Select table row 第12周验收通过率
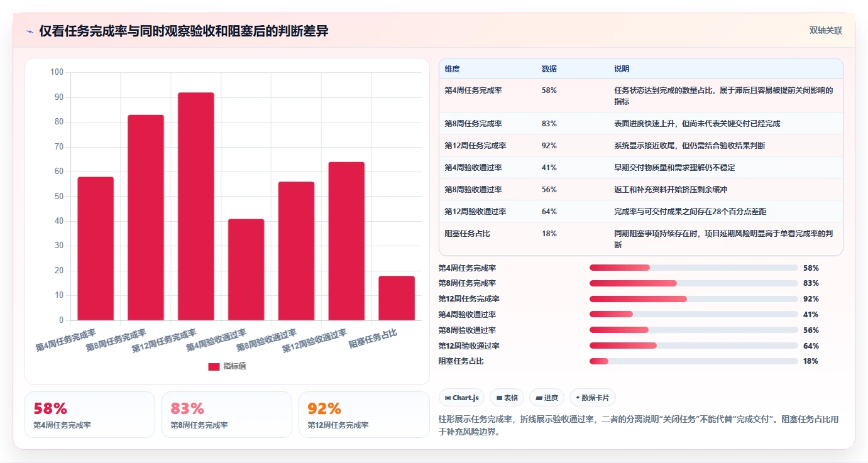 (640, 212)
